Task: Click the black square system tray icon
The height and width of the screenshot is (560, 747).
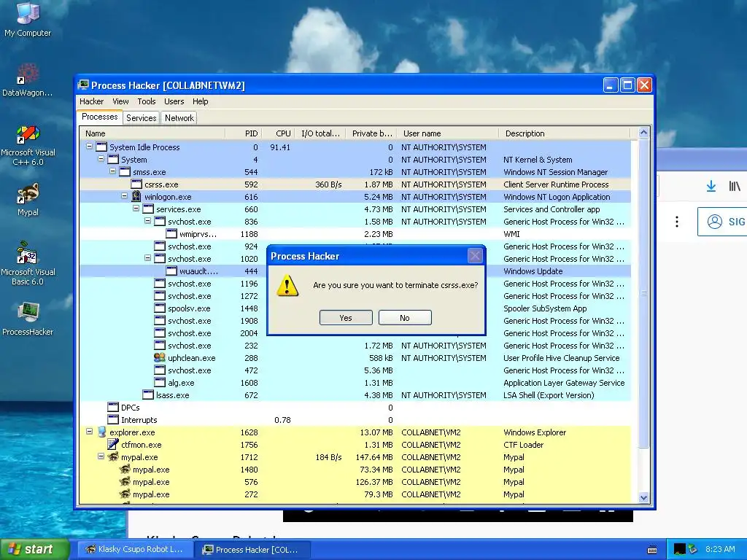Action: (679, 549)
